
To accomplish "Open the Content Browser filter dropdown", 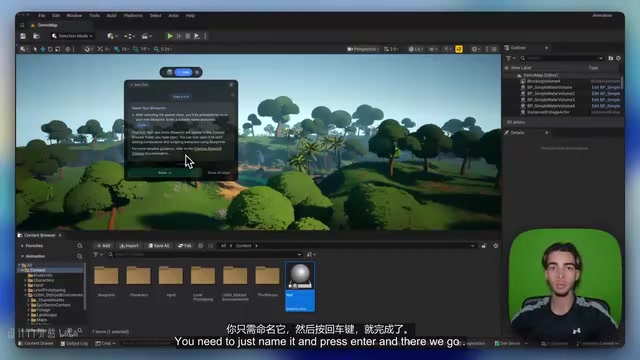I will [98, 254].
